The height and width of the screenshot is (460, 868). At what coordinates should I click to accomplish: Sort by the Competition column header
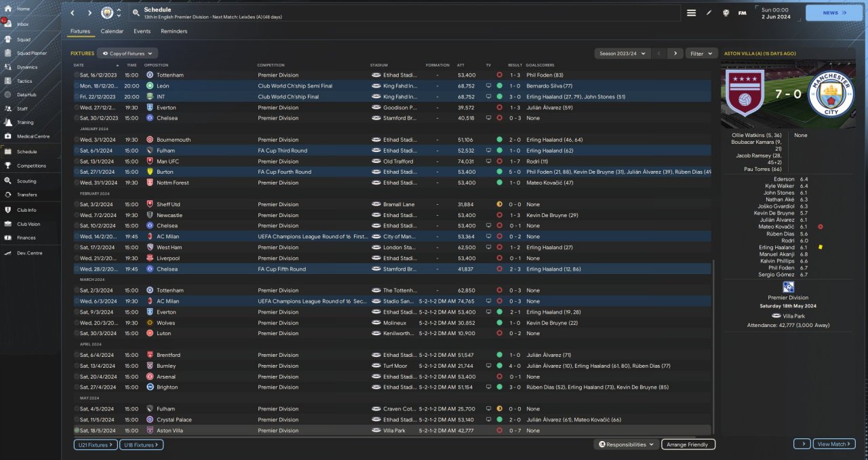(x=271, y=65)
